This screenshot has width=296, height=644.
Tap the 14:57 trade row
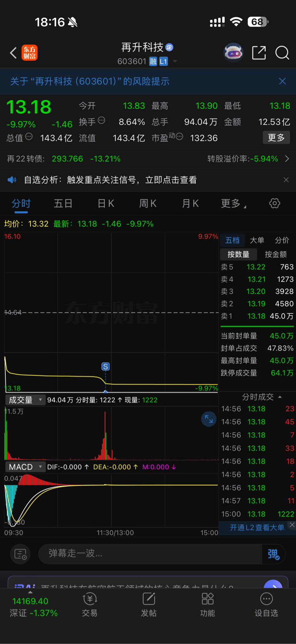point(257,501)
